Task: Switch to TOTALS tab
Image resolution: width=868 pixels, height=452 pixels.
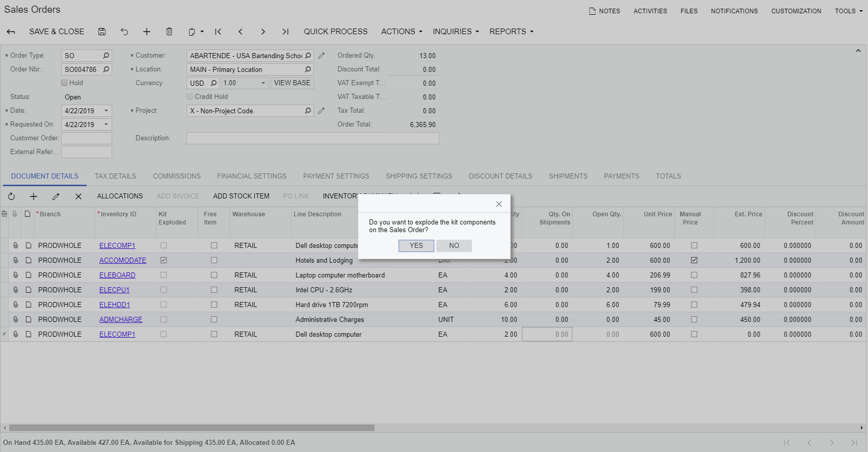Action: pos(669,177)
